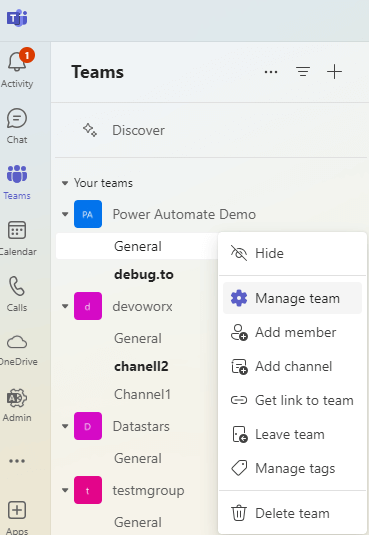Image resolution: width=369 pixels, height=535 pixels.
Task: Open the Calendar app in sidebar
Action: click(x=17, y=238)
